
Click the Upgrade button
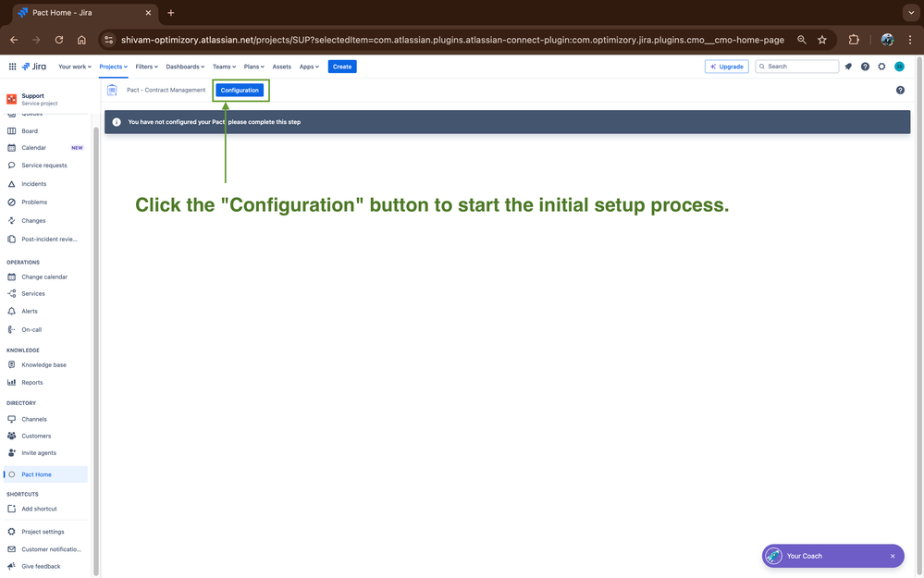coord(727,67)
